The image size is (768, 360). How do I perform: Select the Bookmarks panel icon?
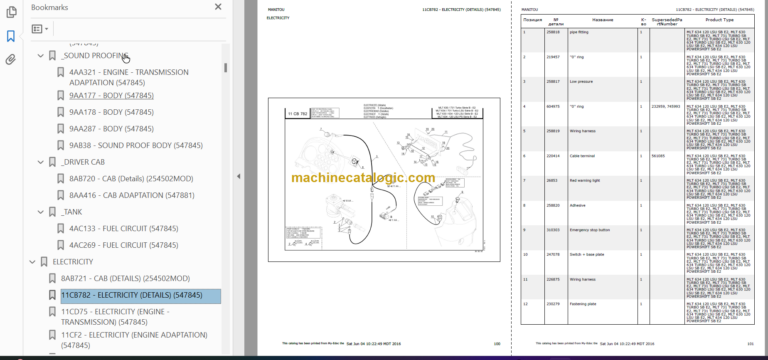11,36
